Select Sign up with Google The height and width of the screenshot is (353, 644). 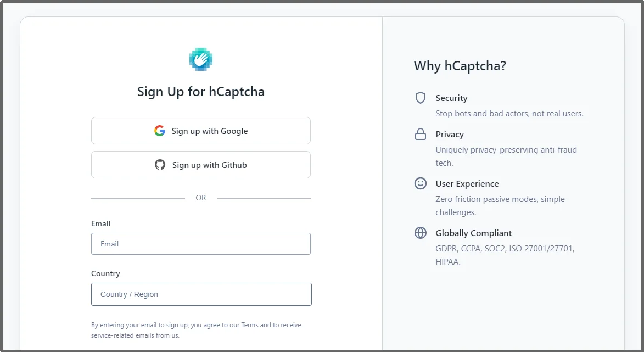click(x=201, y=131)
